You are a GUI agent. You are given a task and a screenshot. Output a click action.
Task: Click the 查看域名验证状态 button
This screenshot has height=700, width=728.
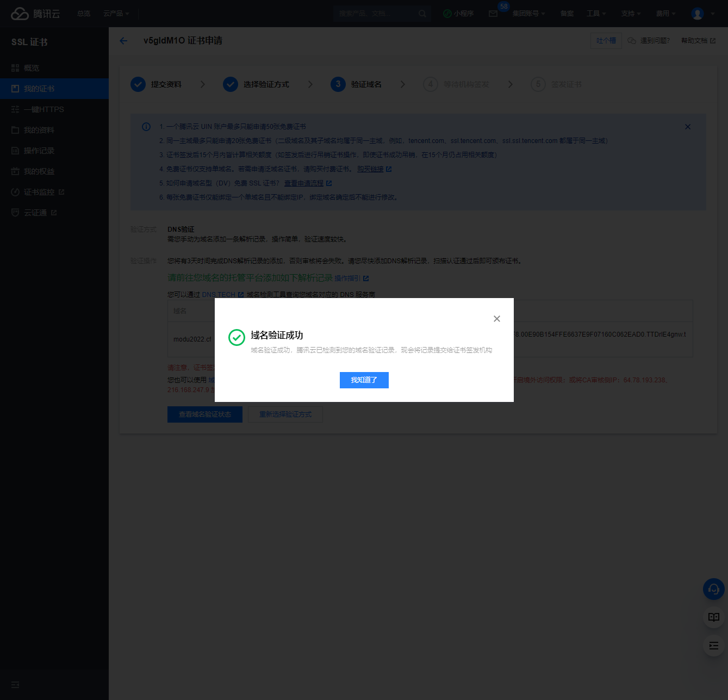click(205, 414)
